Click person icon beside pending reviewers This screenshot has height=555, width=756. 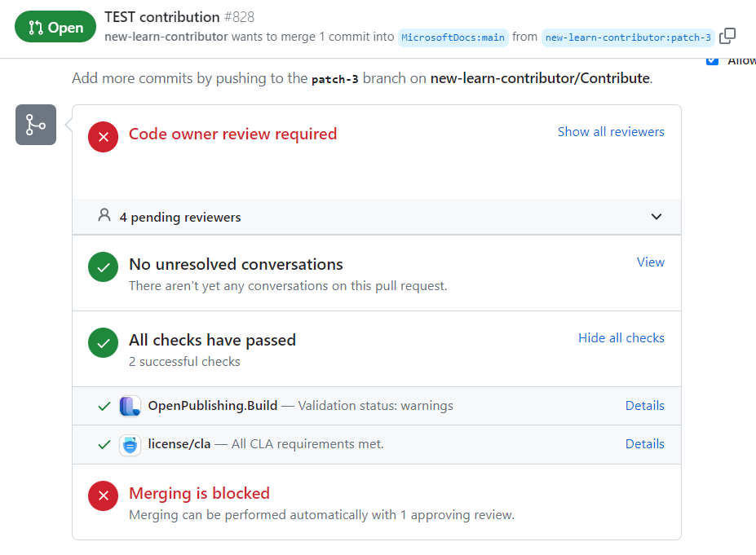point(104,215)
